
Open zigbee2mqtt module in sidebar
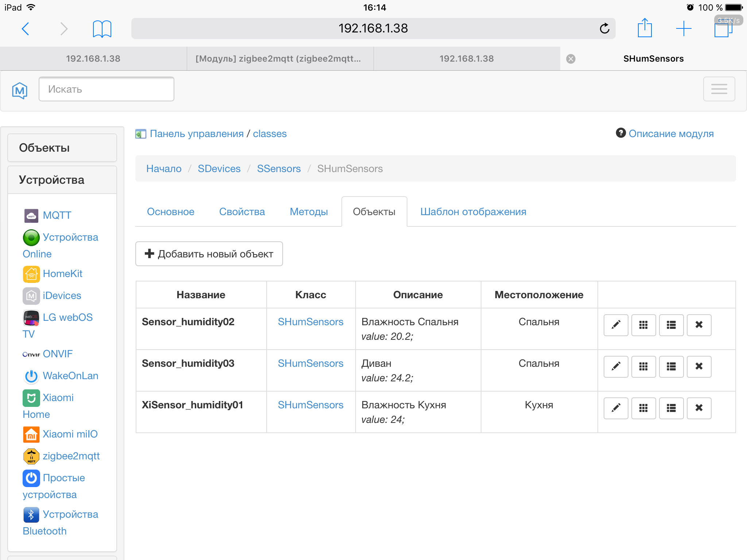(x=71, y=456)
